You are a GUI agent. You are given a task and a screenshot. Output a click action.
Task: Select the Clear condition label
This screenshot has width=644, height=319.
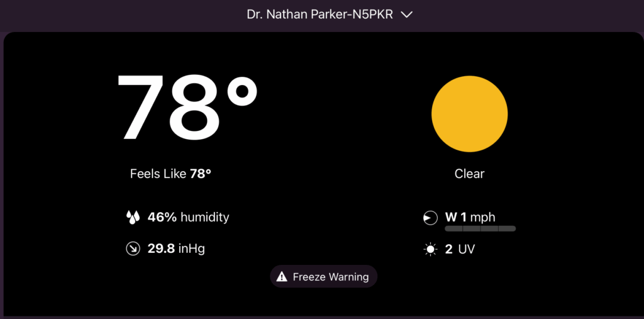point(469,174)
